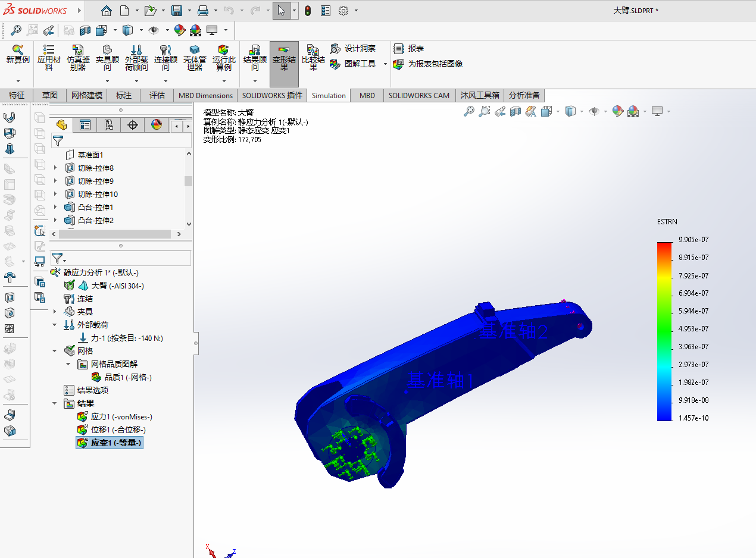
Task: Switch to the 网格建模 tab
Action: pyautogui.click(x=87, y=95)
